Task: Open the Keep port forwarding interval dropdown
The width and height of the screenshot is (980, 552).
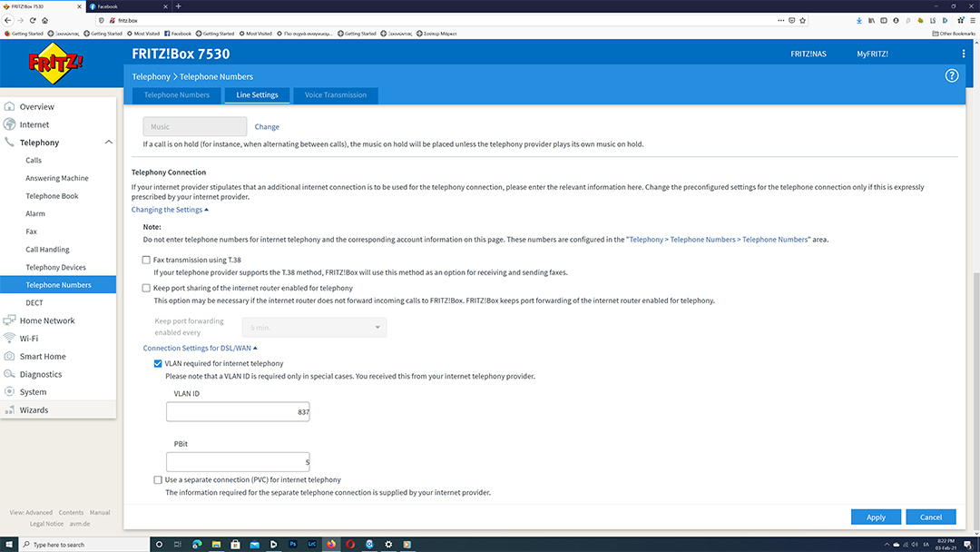Action: (x=314, y=327)
